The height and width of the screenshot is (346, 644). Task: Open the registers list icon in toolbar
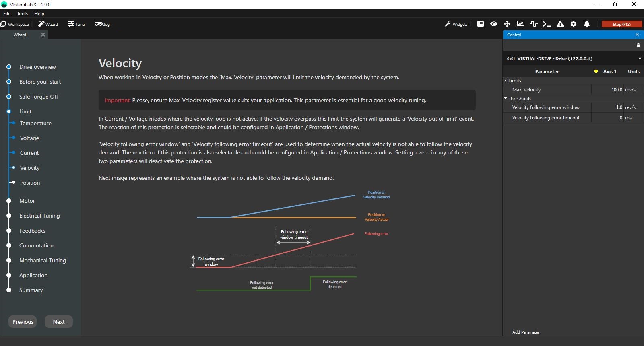pos(481,24)
